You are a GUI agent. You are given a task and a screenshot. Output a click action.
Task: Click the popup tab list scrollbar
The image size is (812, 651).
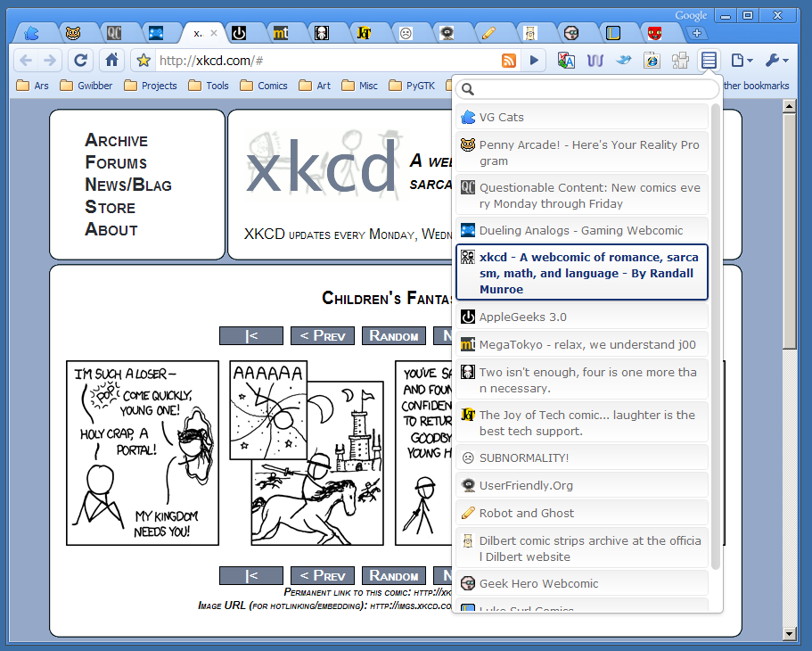point(716,336)
